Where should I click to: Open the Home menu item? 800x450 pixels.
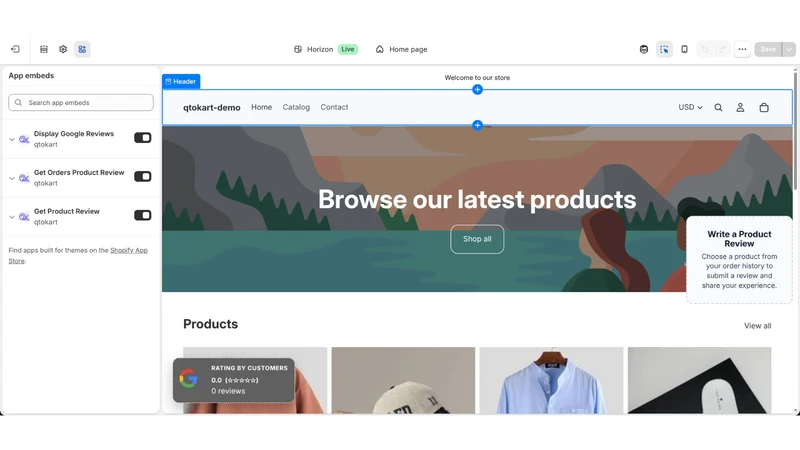click(261, 107)
